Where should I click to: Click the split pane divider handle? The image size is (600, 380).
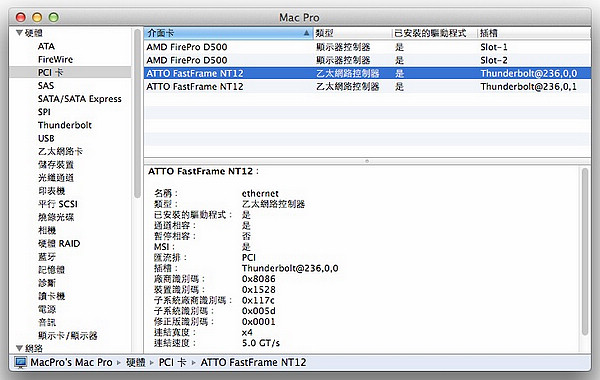tap(367, 161)
